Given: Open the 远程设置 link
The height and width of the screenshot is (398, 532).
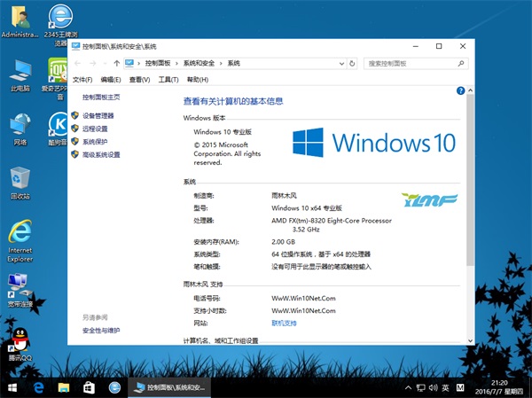Looking at the screenshot, I should click(95, 129).
